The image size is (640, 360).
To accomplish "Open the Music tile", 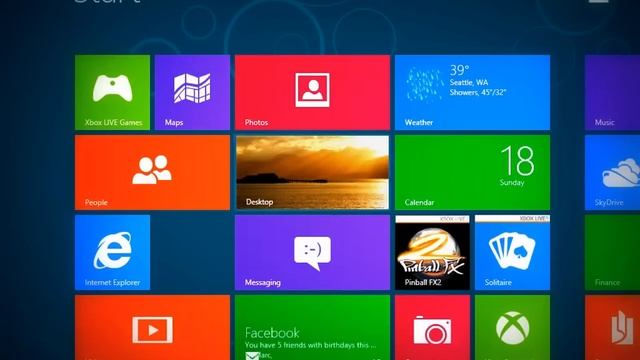I will (x=612, y=92).
